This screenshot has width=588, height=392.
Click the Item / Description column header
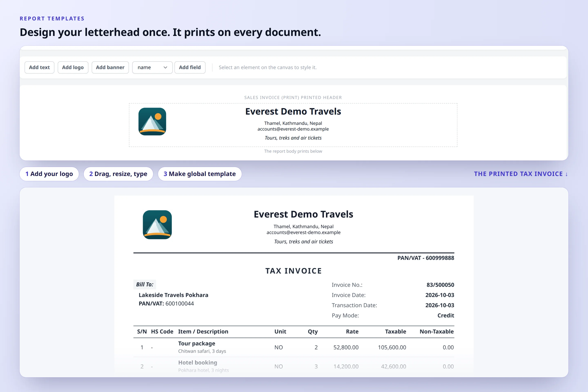(x=203, y=332)
